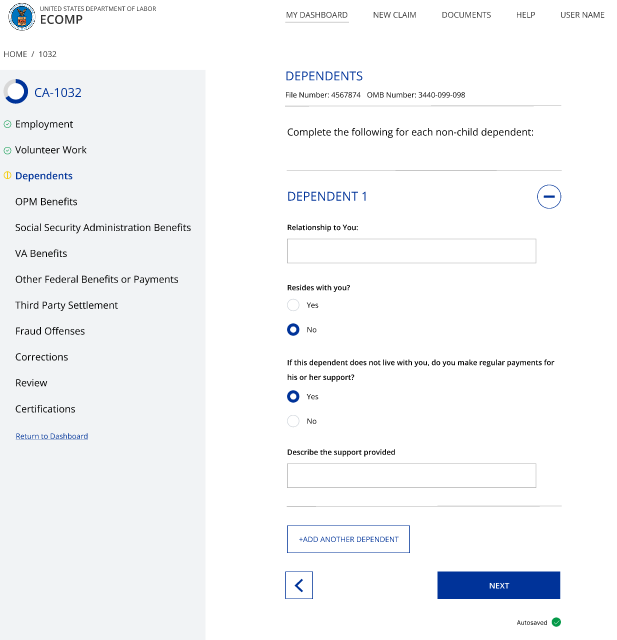Click the Relationship to You input field

411,251
